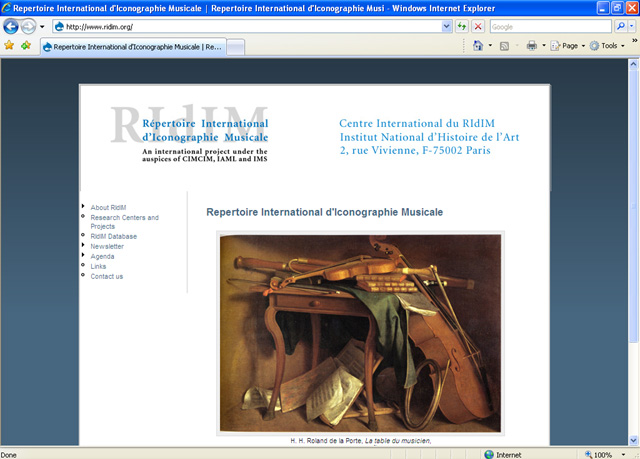Open Favorites Center star icon

pos(9,46)
